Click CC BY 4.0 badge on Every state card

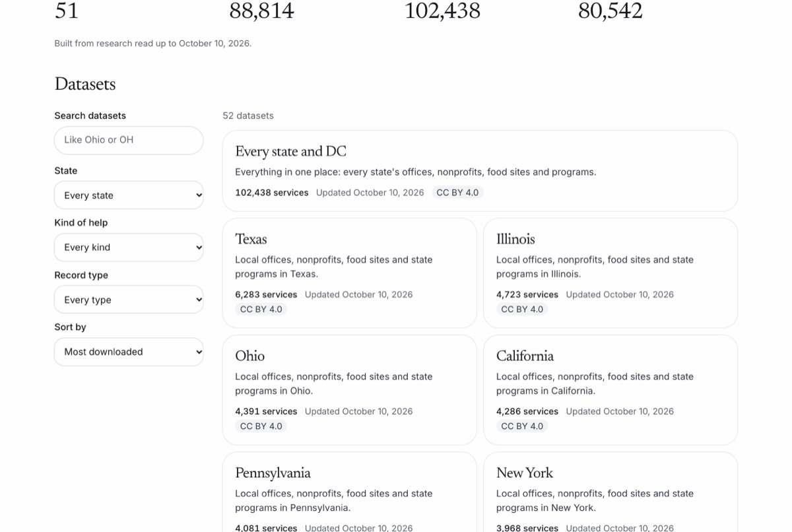pyautogui.click(x=457, y=193)
